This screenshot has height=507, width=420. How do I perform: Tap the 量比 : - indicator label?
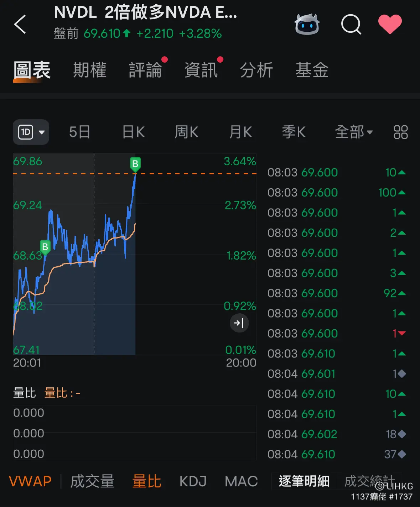(x=62, y=393)
